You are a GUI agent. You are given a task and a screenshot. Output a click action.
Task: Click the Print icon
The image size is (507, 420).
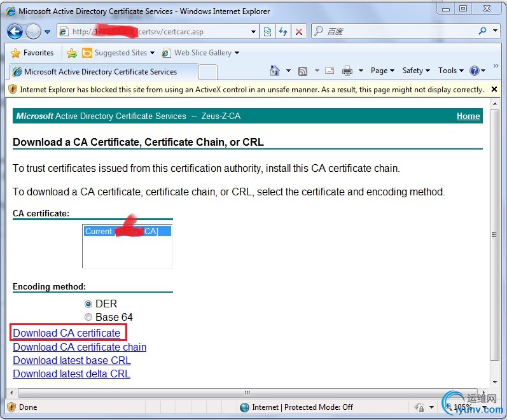point(347,71)
